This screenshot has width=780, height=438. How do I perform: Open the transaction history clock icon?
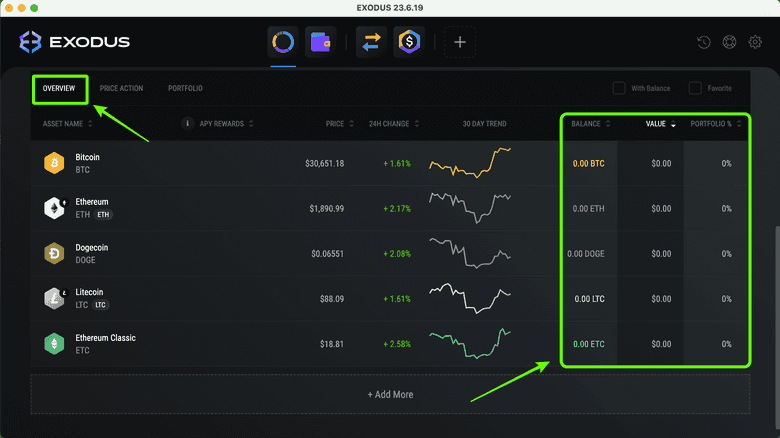[704, 43]
